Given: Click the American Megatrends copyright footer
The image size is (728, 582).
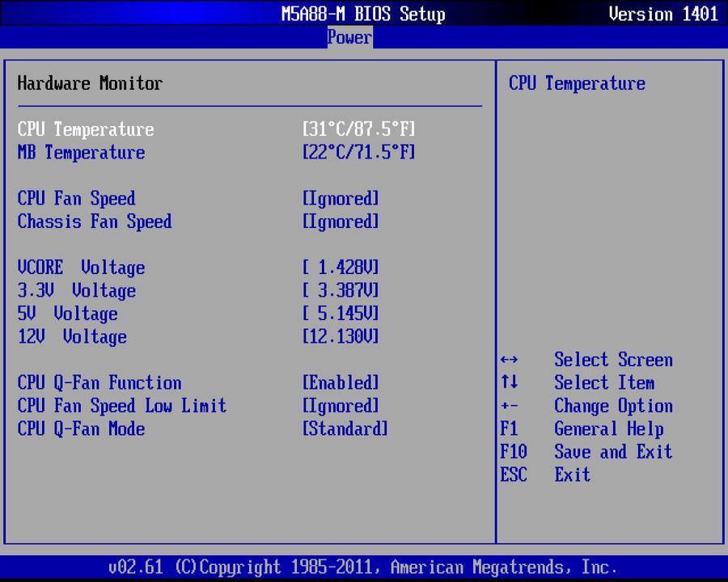Looking at the screenshot, I should coord(362,567).
